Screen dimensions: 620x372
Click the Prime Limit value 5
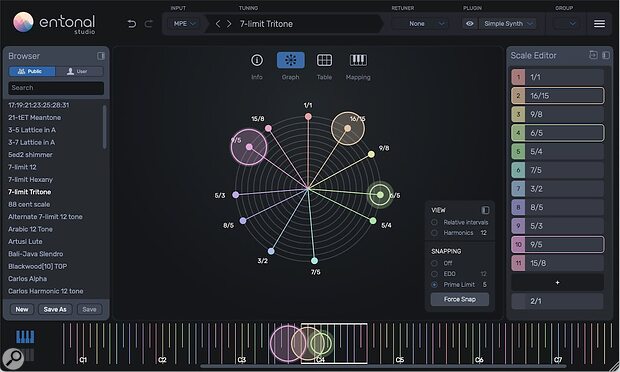[x=484, y=285]
